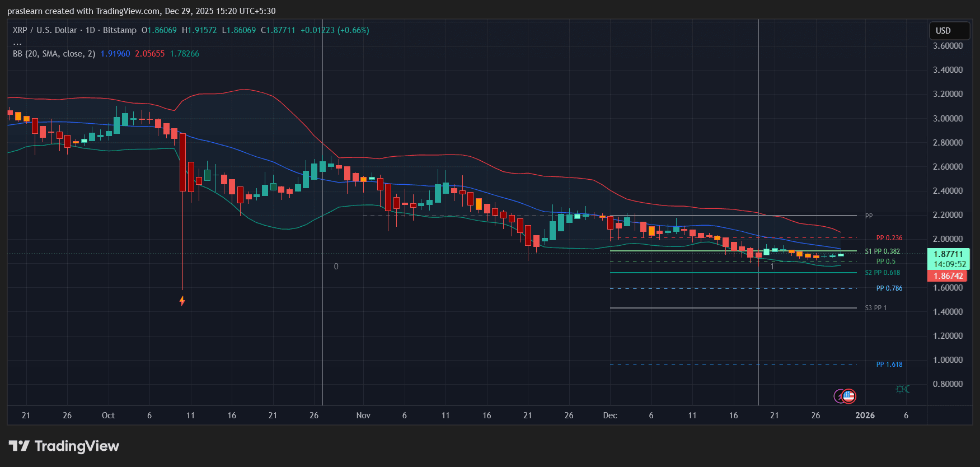Open the USD currency selector

tap(949, 31)
